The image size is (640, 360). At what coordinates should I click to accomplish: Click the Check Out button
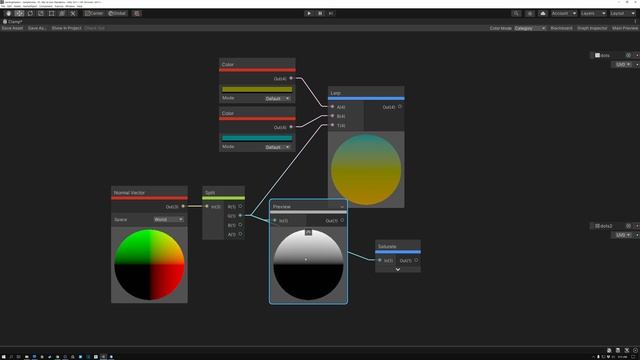coord(94,28)
